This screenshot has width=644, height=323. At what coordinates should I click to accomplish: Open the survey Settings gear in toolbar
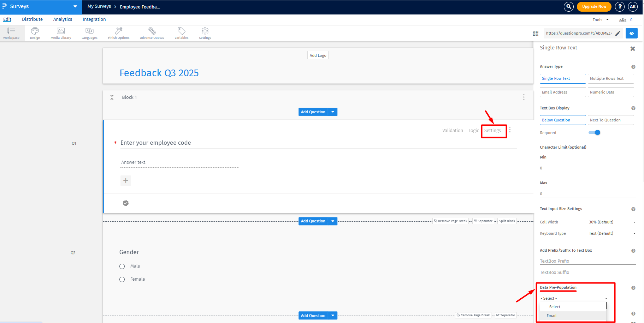pos(205,33)
